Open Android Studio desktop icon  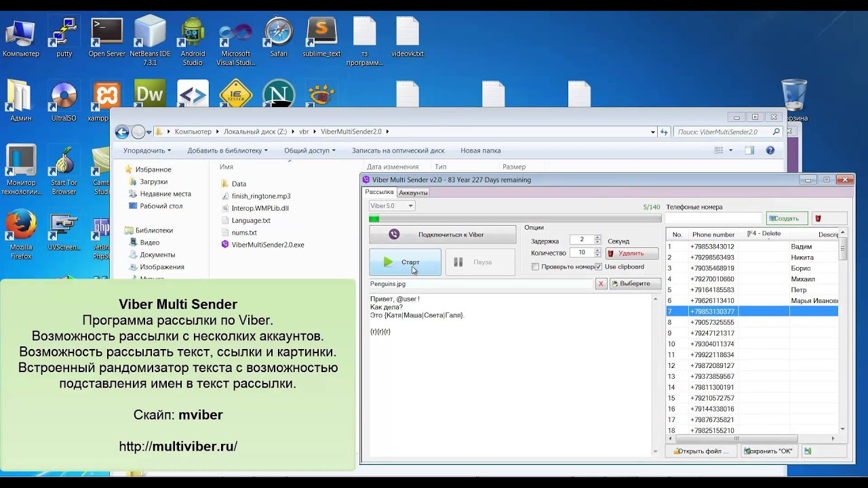pyautogui.click(x=193, y=42)
